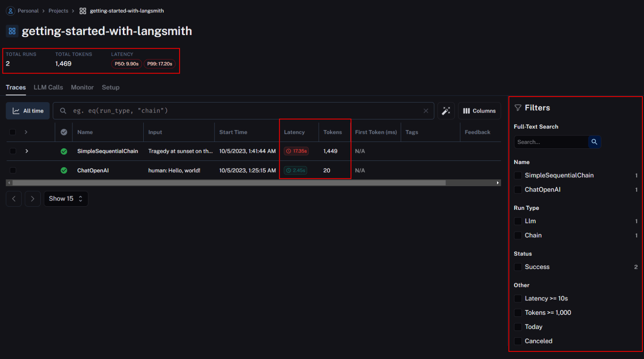Click the Tokens column header
The width and height of the screenshot is (644, 359).
[x=332, y=132]
